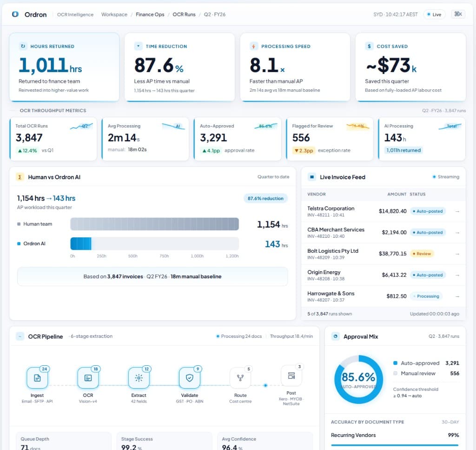The image size is (476, 450).
Task: Click the 1,011h returned badge
Action: [x=403, y=150]
